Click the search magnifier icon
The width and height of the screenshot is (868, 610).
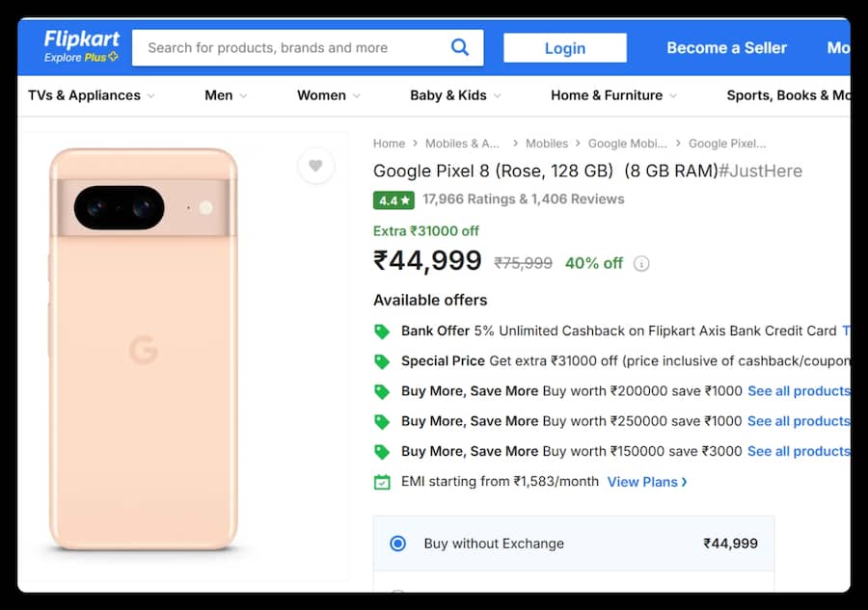[460, 47]
